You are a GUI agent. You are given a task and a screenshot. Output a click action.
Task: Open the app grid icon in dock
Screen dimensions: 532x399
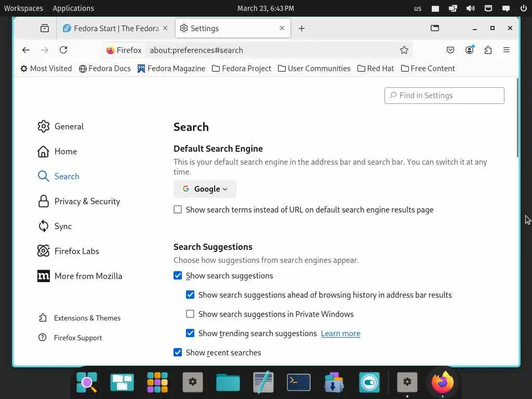coord(157,382)
